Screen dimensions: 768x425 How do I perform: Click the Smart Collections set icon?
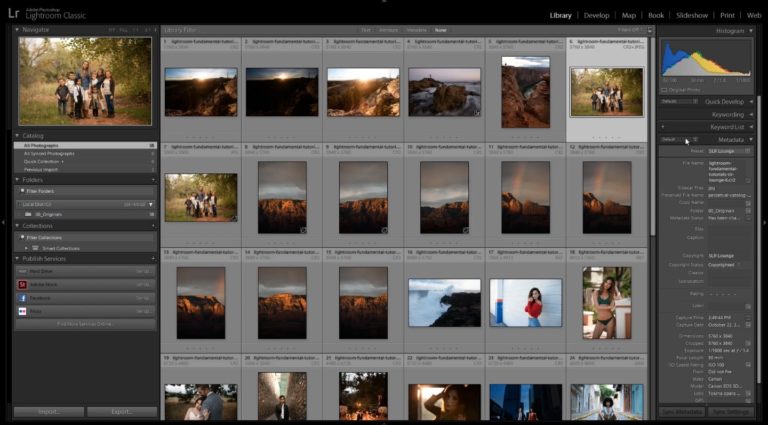pos(37,248)
